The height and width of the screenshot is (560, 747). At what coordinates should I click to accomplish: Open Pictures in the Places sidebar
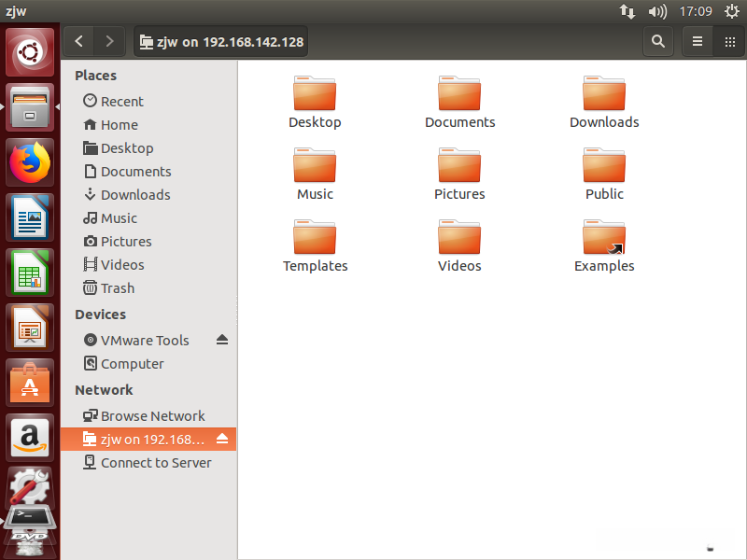[148, 242]
